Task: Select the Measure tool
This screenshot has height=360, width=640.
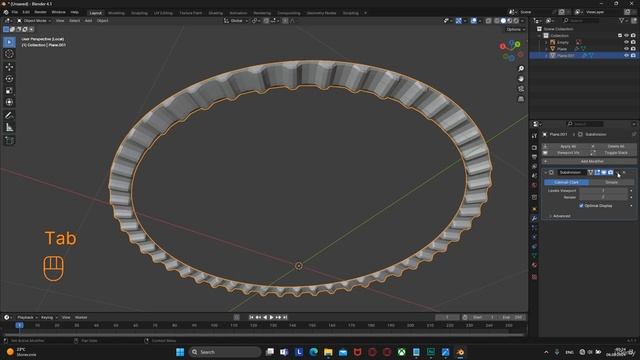Action: [x=9, y=127]
